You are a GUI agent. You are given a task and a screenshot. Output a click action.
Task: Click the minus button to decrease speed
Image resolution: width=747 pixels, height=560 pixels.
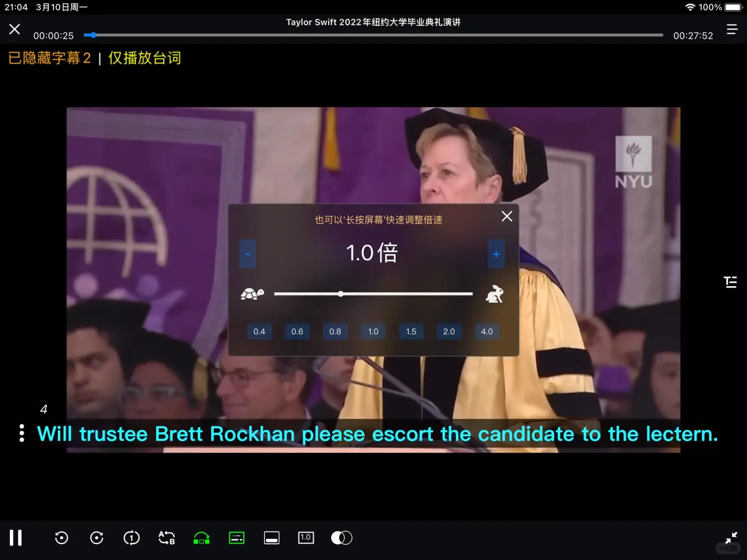[247, 254]
